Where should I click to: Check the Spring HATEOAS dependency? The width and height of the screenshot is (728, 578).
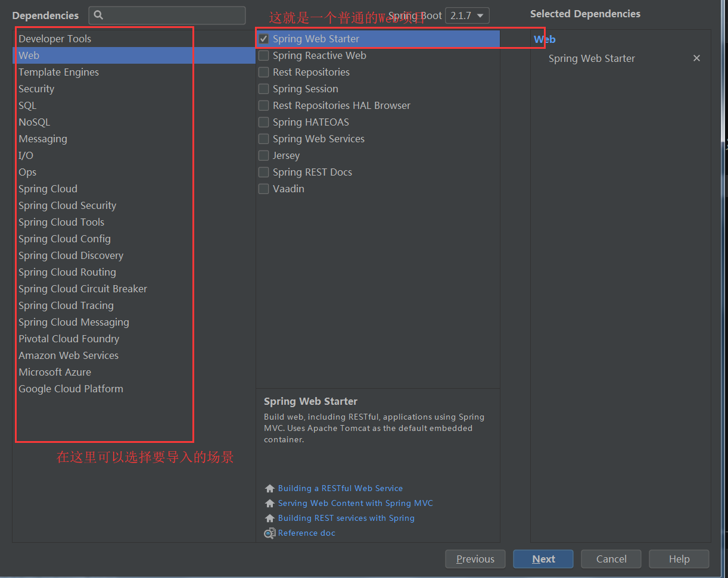264,122
